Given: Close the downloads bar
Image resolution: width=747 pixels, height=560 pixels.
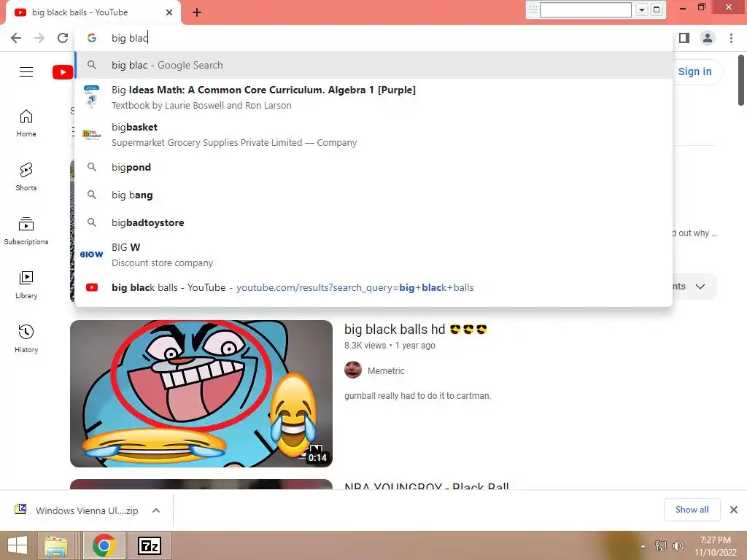Looking at the screenshot, I should pos(734,510).
